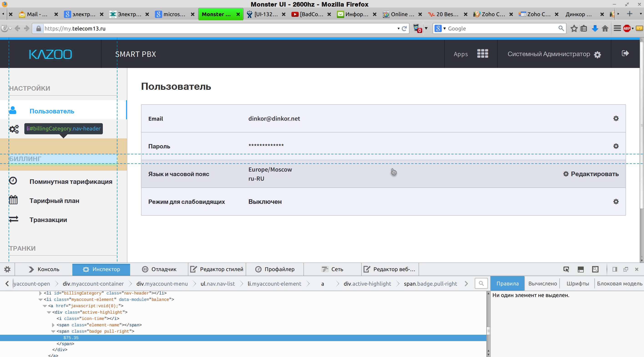Click the Adblock Plus icon

tap(627, 28)
